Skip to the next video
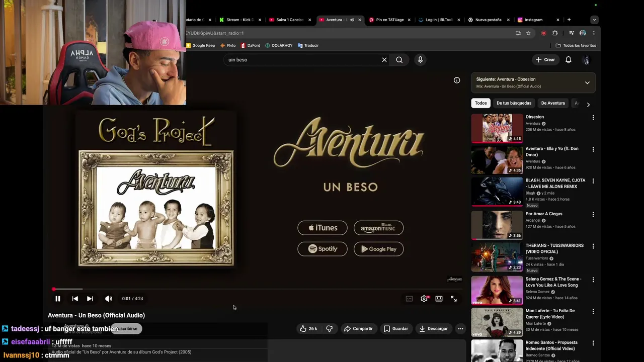The height and width of the screenshot is (362, 644). coord(90,299)
